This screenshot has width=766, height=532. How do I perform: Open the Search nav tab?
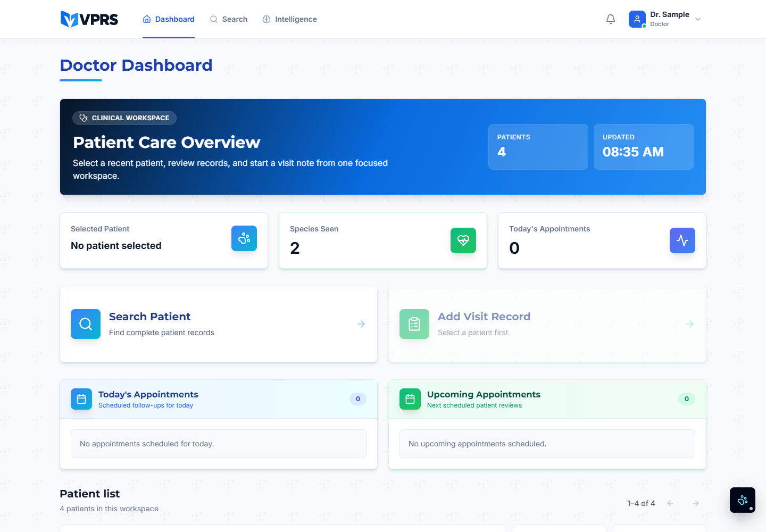pyautogui.click(x=229, y=19)
